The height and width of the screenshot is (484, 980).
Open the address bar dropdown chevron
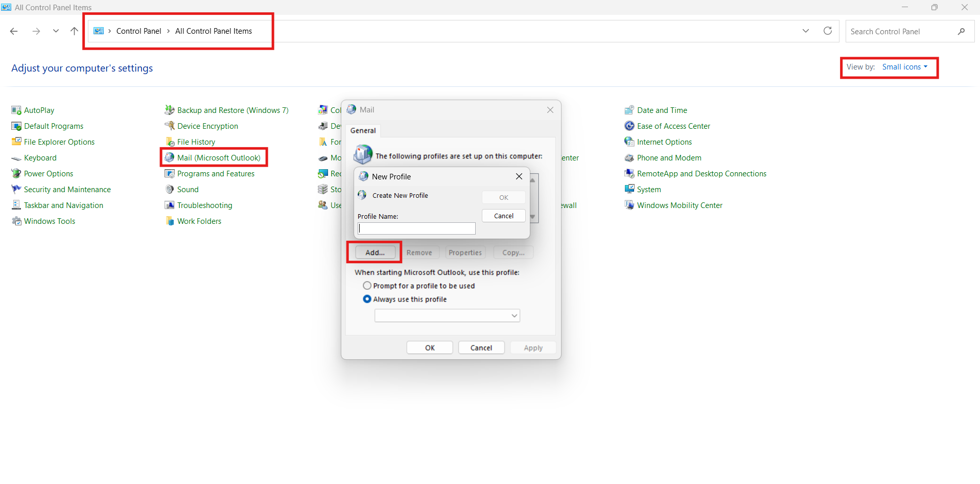click(x=806, y=31)
